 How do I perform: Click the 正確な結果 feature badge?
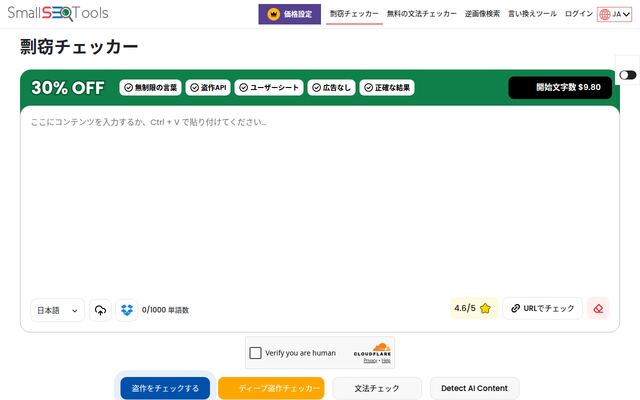tap(387, 88)
